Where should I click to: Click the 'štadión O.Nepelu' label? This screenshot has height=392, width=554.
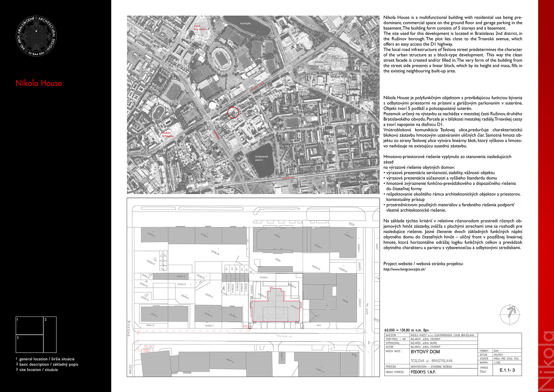point(168,135)
